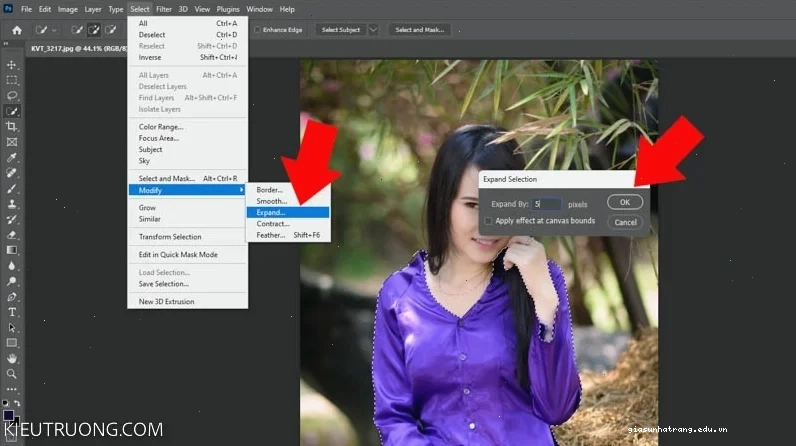Select the Frame tool
The image size is (796, 446).
[x=12, y=142]
